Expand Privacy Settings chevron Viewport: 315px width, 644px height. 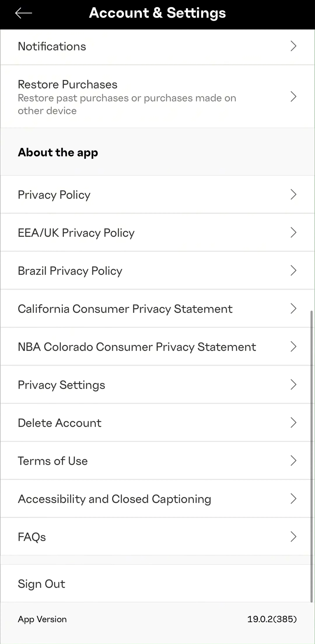[294, 385]
